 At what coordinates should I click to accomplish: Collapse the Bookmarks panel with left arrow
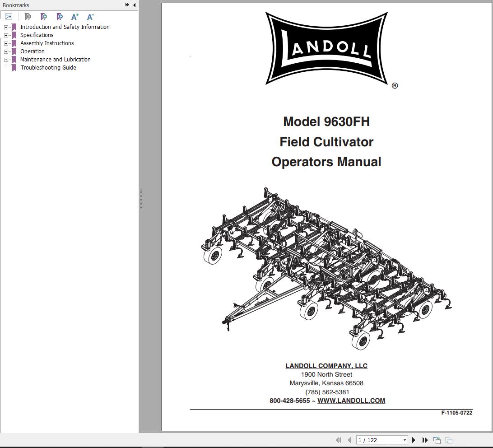(x=134, y=5)
